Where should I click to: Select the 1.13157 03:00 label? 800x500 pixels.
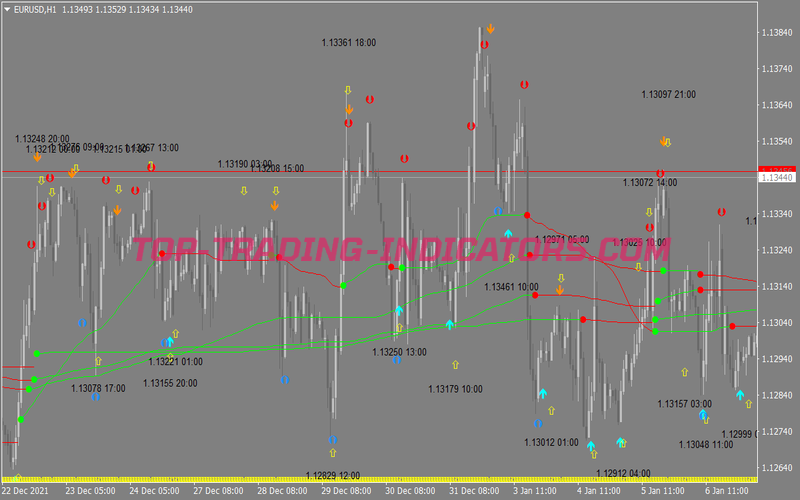tap(684, 404)
